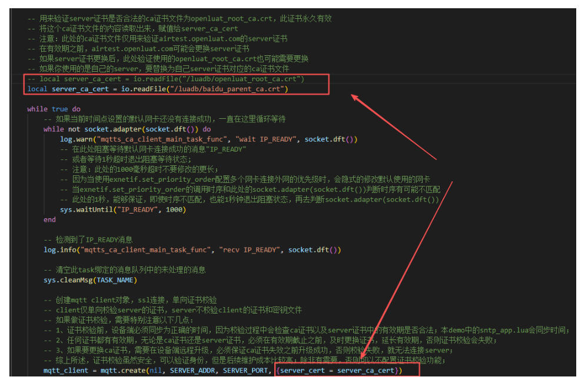Click 'mqtt_client' variable on the last line
The width and height of the screenshot is (588, 380).
point(65,371)
